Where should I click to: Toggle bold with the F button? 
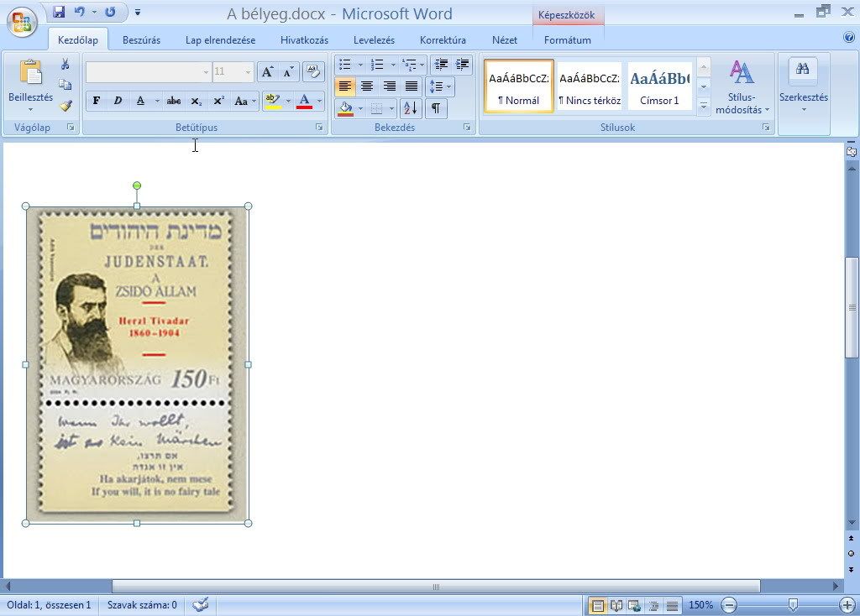pyautogui.click(x=97, y=101)
